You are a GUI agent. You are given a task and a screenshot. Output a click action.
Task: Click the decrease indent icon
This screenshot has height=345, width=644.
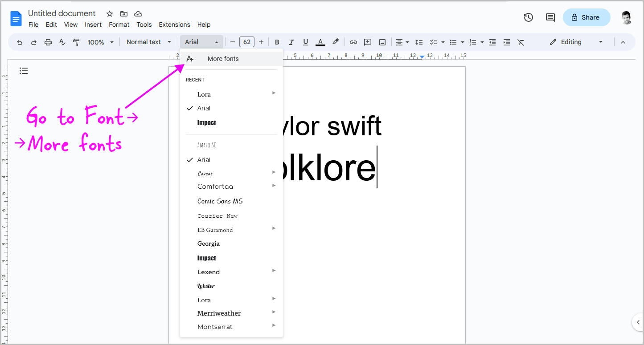point(492,42)
